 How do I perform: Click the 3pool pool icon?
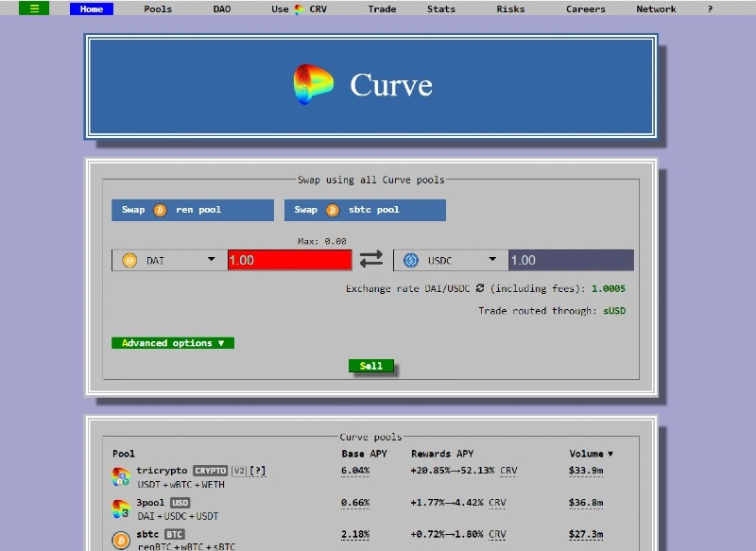121,508
